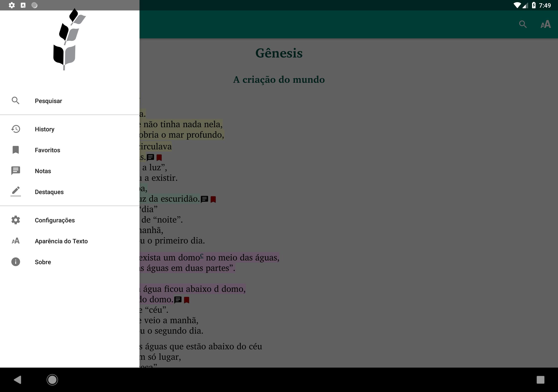Open the Pesquisar menu entry
The height and width of the screenshot is (392, 558).
pos(70,101)
